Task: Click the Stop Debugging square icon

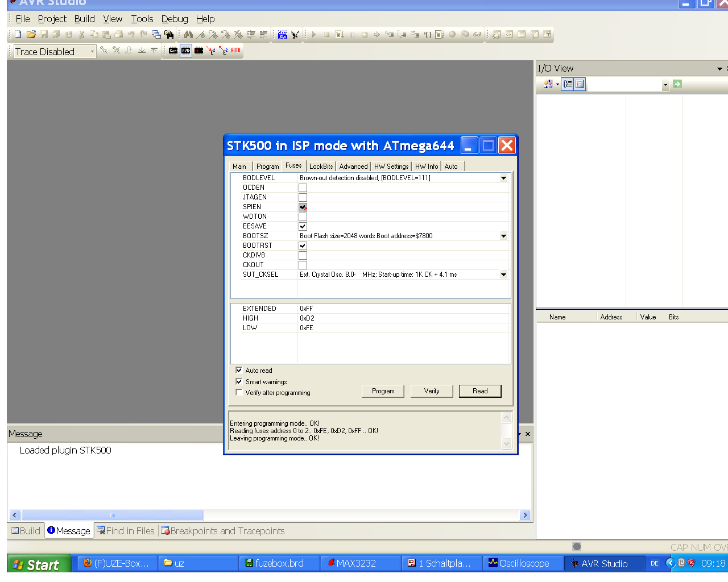Action: coord(326,34)
